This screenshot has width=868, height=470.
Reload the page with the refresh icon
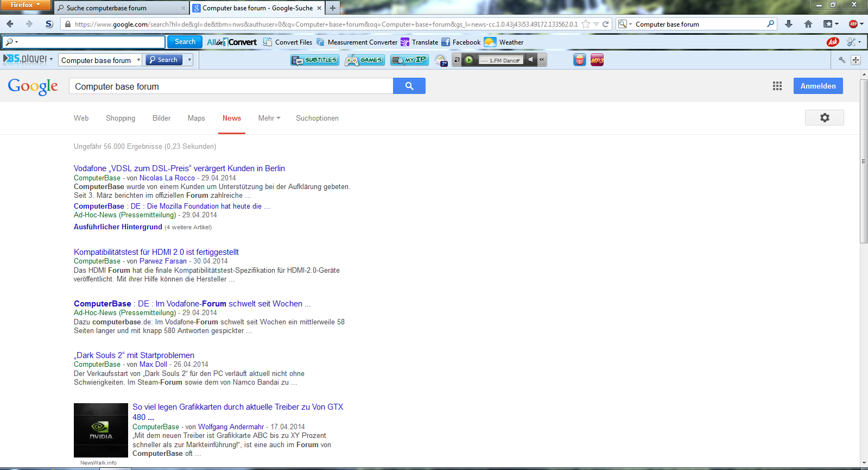coord(605,24)
